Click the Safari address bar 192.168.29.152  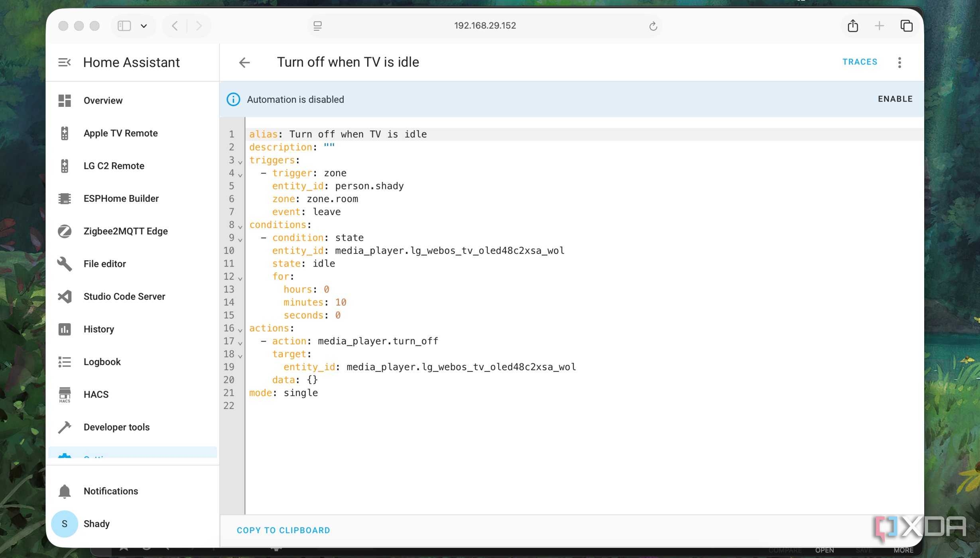[x=485, y=26]
